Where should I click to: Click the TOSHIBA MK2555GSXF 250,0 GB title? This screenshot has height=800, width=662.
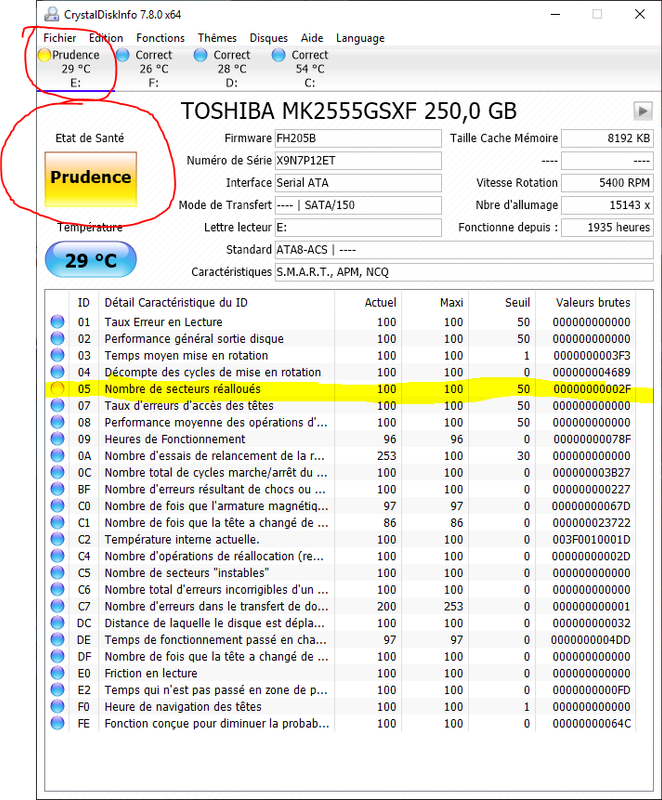point(349,111)
